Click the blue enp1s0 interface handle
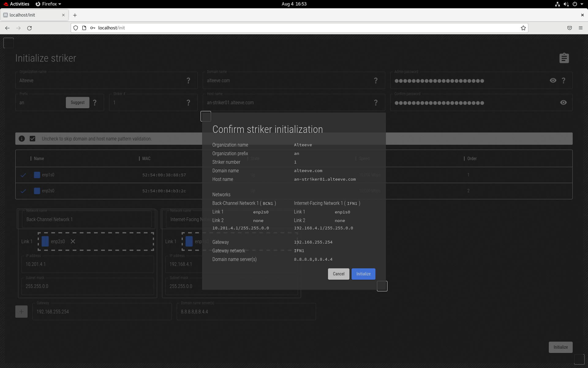This screenshot has height=368, width=588. (x=37, y=175)
